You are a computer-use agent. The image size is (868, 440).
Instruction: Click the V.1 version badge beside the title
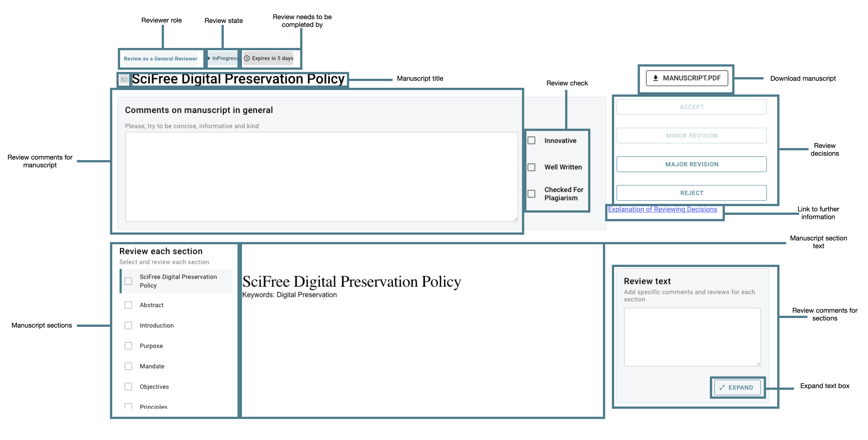pyautogui.click(x=124, y=79)
